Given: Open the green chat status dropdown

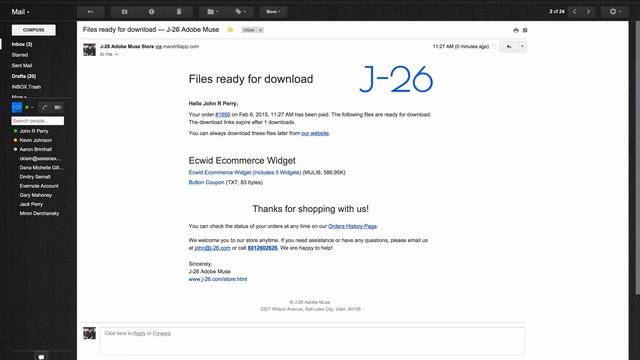Looking at the screenshot, I should (29, 107).
